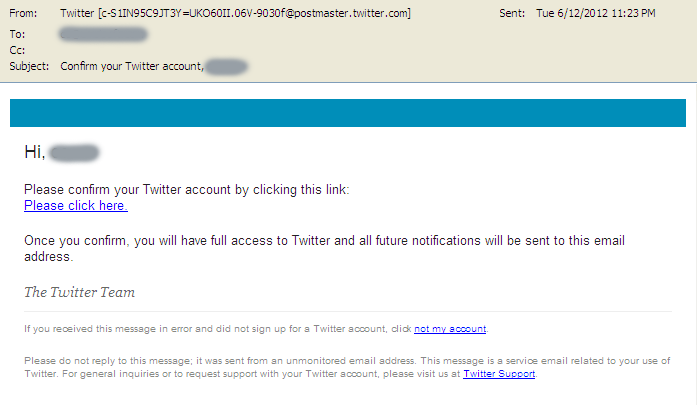Viewport: 697px width, 405px height.
Task: Click the blurred recipient in the To field
Action: [104, 34]
